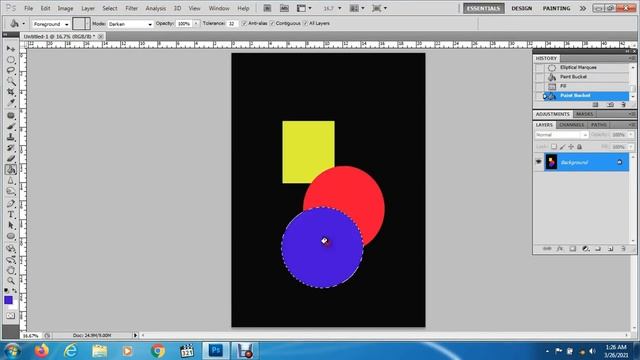Viewport: 640px width, 360px height.
Task: Select the Elliptical Marquee tool
Action: [x=11, y=60]
